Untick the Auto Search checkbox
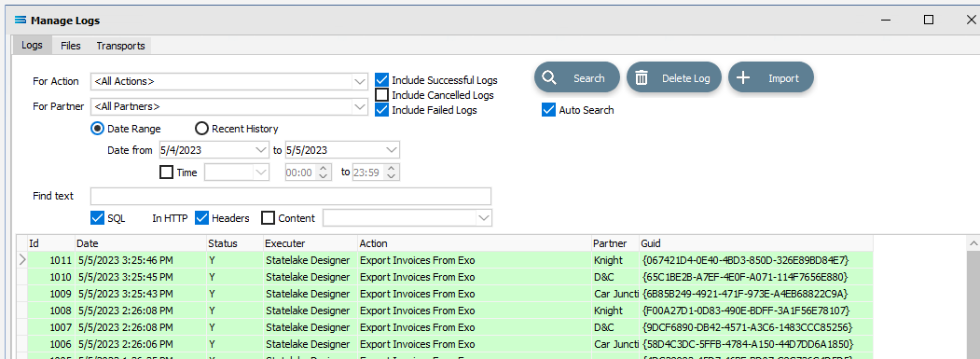The height and width of the screenshot is (359, 980). pyautogui.click(x=548, y=110)
